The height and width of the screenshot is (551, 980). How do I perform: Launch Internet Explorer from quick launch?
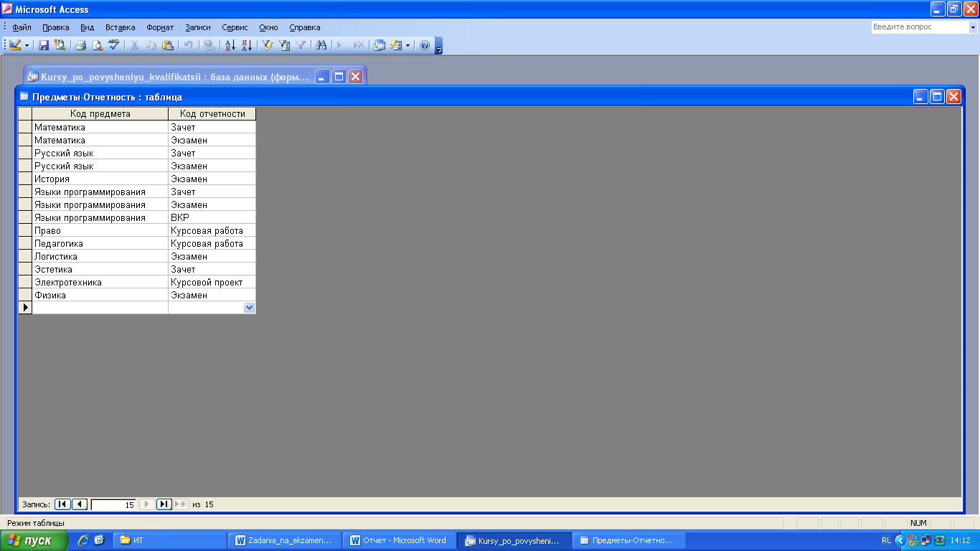pos(84,540)
